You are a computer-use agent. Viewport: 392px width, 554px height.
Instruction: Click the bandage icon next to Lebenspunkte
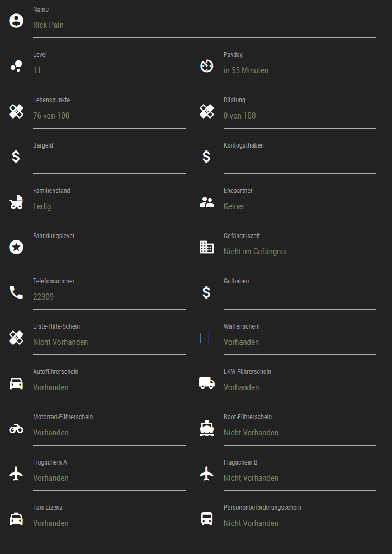[16, 111]
